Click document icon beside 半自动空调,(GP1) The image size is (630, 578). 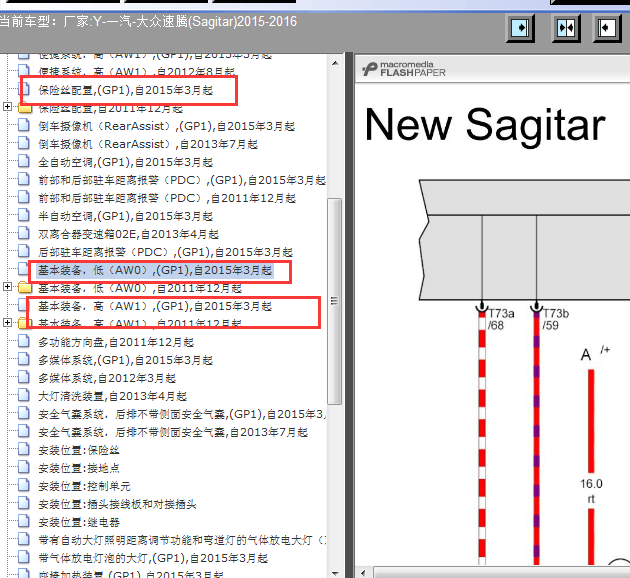(x=24, y=216)
